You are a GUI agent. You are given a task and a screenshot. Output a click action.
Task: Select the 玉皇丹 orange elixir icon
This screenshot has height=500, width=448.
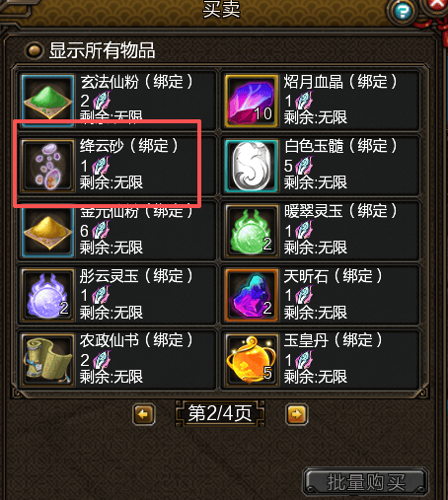pos(252,360)
